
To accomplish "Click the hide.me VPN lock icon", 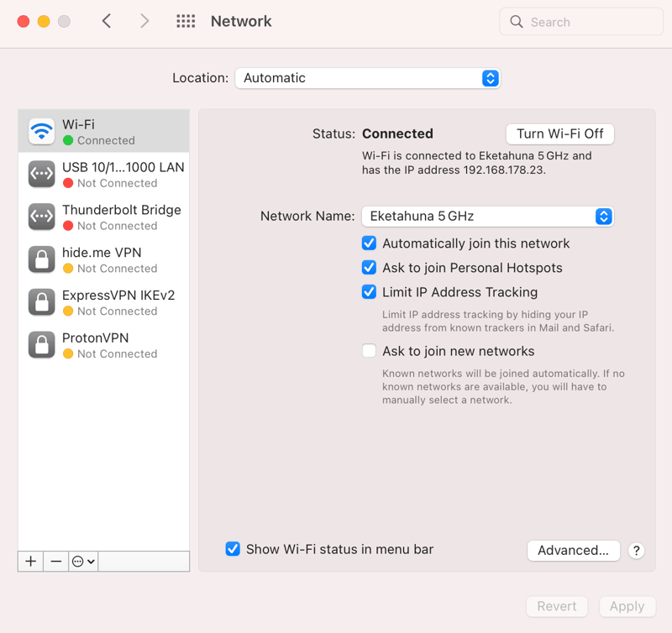I will [41, 259].
